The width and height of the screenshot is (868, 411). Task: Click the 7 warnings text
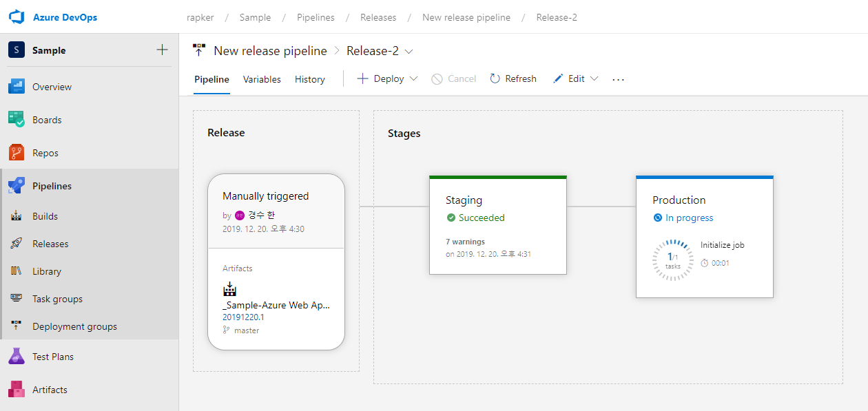coord(466,242)
